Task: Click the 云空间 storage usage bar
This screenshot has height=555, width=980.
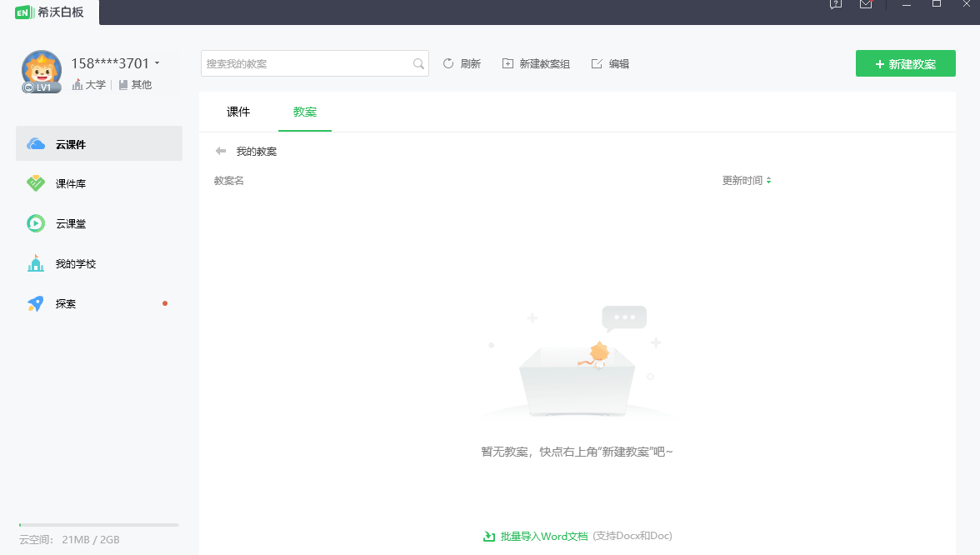Action: [x=97, y=525]
